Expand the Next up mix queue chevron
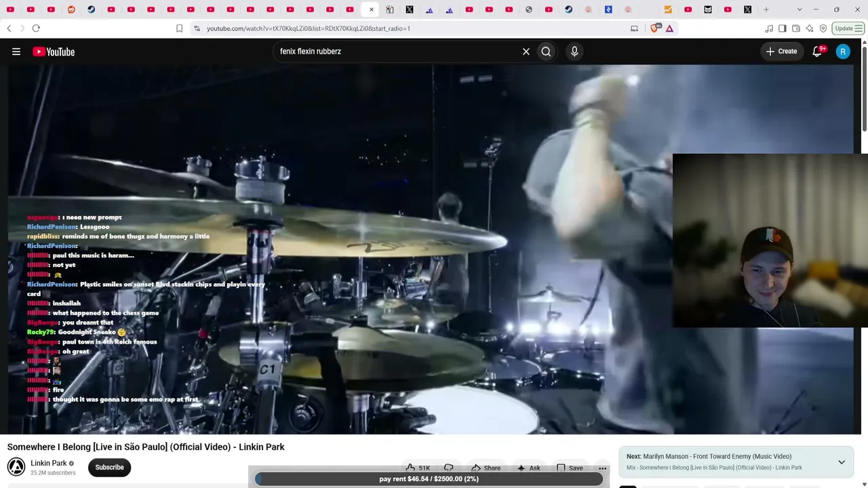 pos(842,462)
